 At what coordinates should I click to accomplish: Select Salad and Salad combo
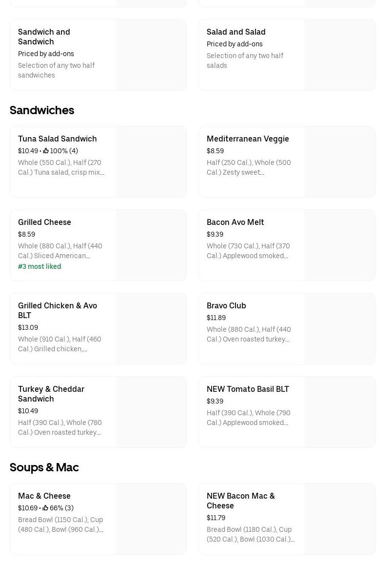click(236, 32)
